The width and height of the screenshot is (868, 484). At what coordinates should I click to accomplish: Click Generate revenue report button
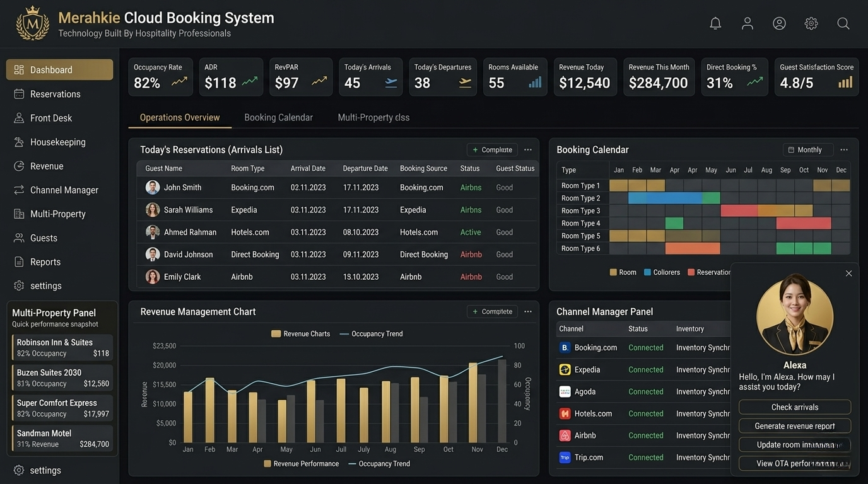[795, 426]
